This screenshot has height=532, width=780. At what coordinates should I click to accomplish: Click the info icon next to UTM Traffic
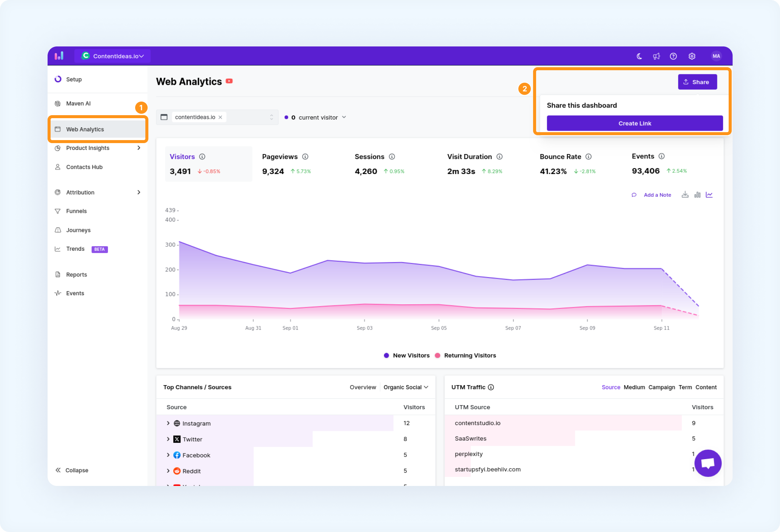[491, 387]
